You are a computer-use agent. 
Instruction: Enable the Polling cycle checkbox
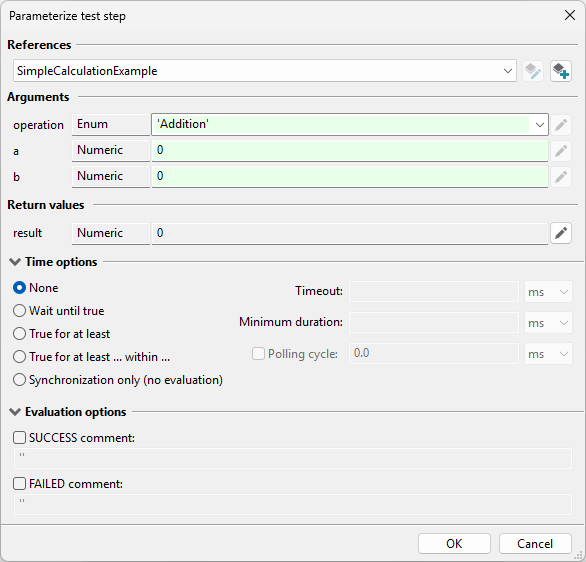258,353
